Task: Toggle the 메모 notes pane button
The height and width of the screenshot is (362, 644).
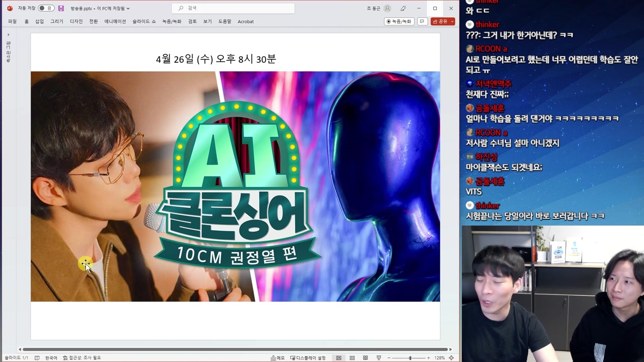Action: tap(277, 358)
